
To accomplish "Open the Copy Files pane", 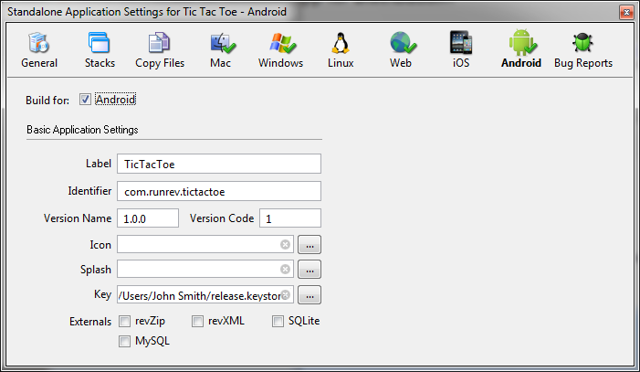I will pyautogui.click(x=160, y=51).
